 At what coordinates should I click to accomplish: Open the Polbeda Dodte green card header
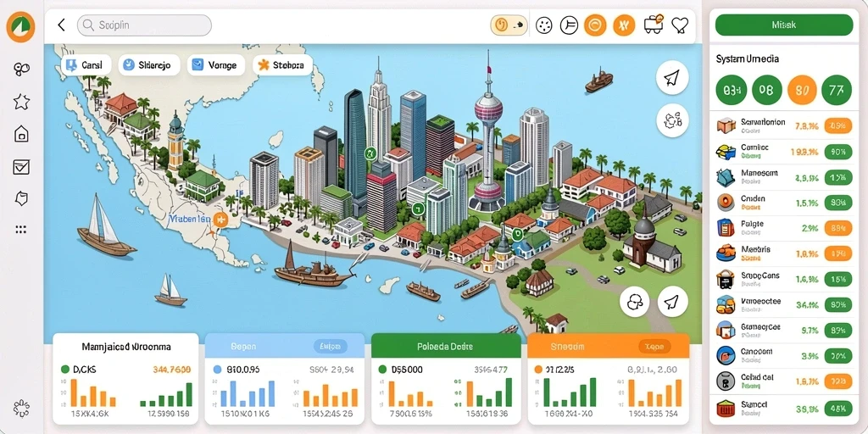coord(446,347)
